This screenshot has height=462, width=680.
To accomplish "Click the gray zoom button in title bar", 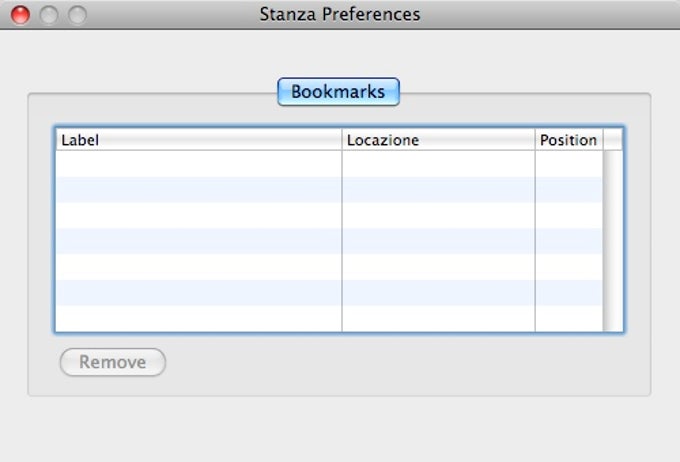I will tap(77, 15).
